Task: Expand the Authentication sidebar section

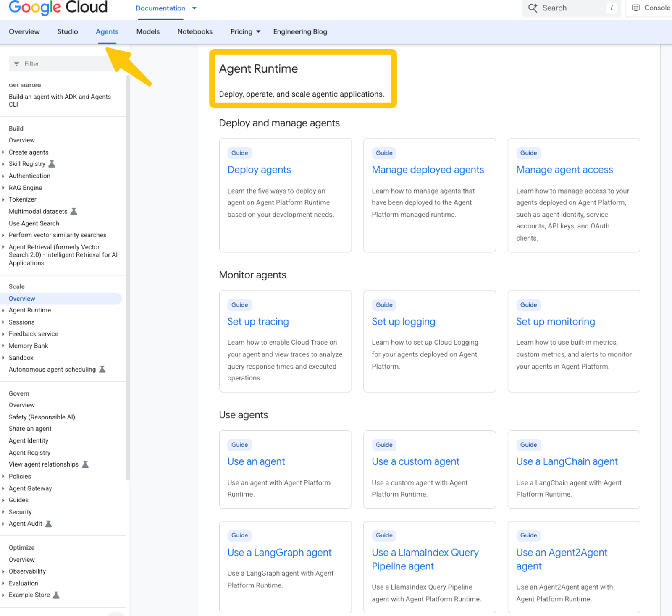Action: (x=3, y=176)
